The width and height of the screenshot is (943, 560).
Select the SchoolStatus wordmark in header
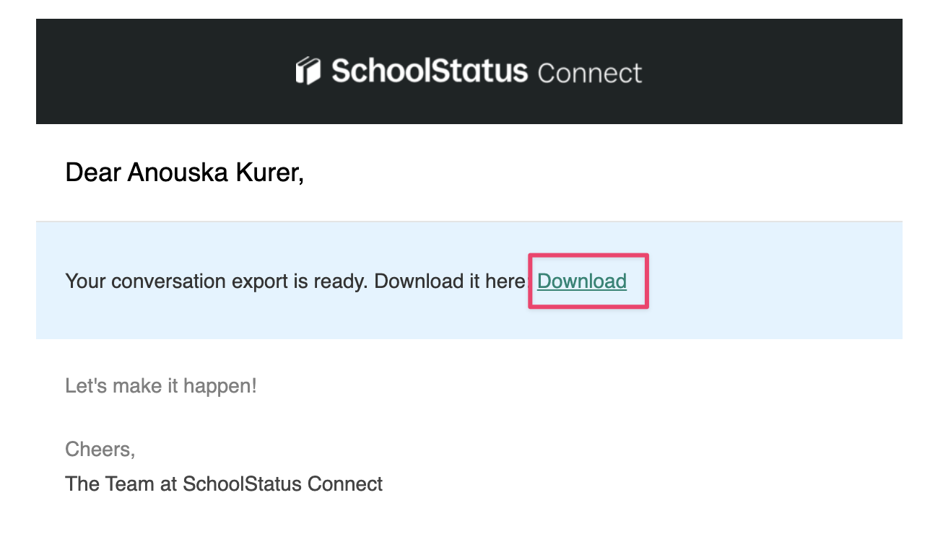tap(430, 71)
